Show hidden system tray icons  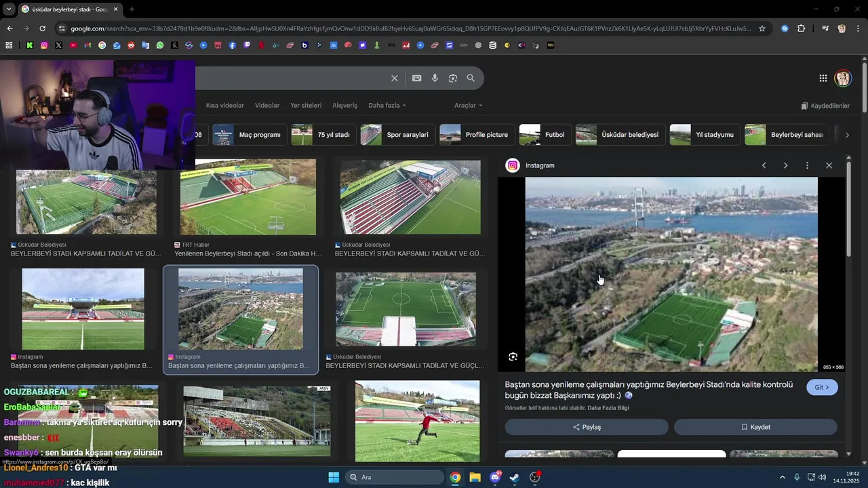point(782,477)
